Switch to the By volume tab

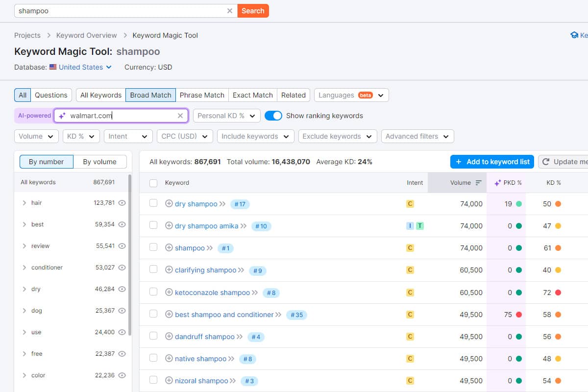point(100,161)
